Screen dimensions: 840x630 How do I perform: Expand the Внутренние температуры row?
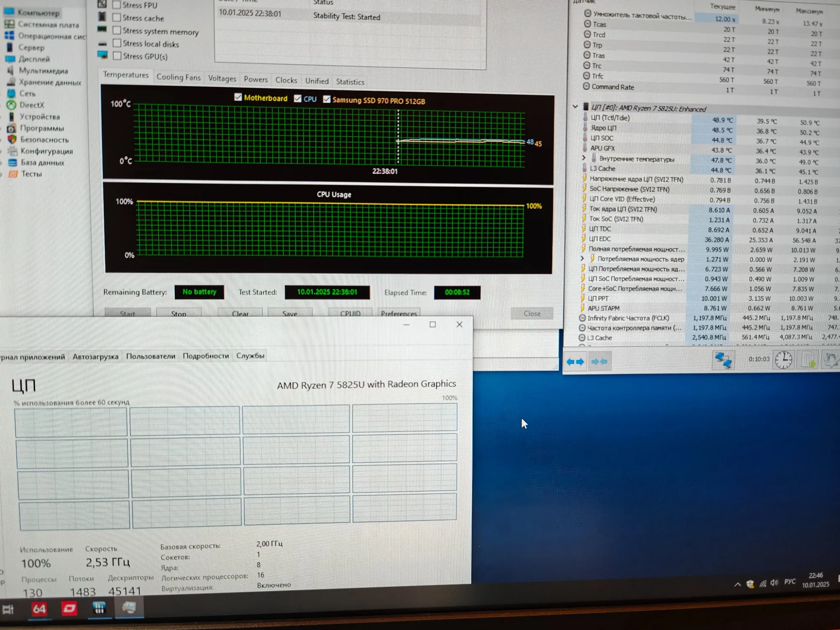(583, 158)
